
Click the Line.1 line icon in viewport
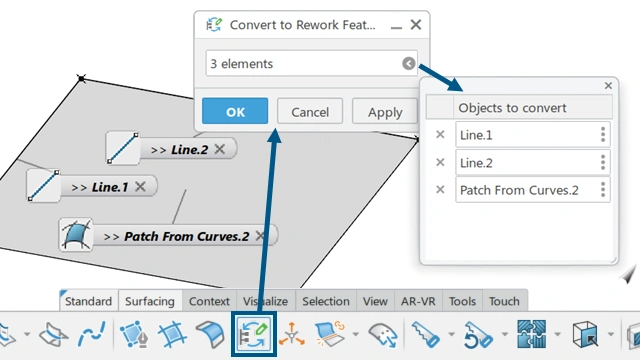pos(43,186)
